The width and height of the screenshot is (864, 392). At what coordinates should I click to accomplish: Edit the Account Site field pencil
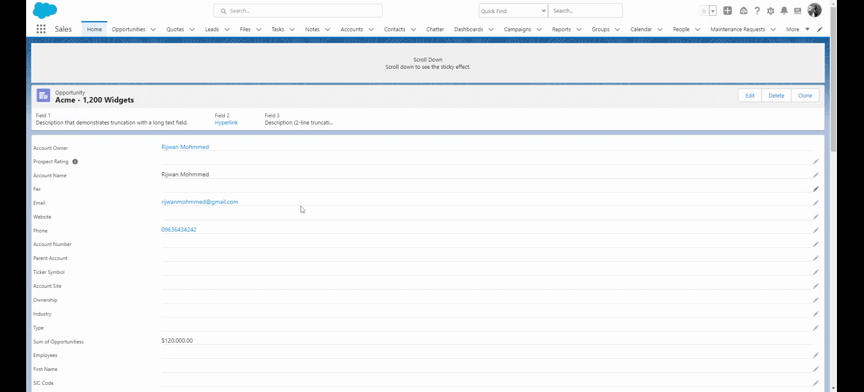tap(816, 286)
